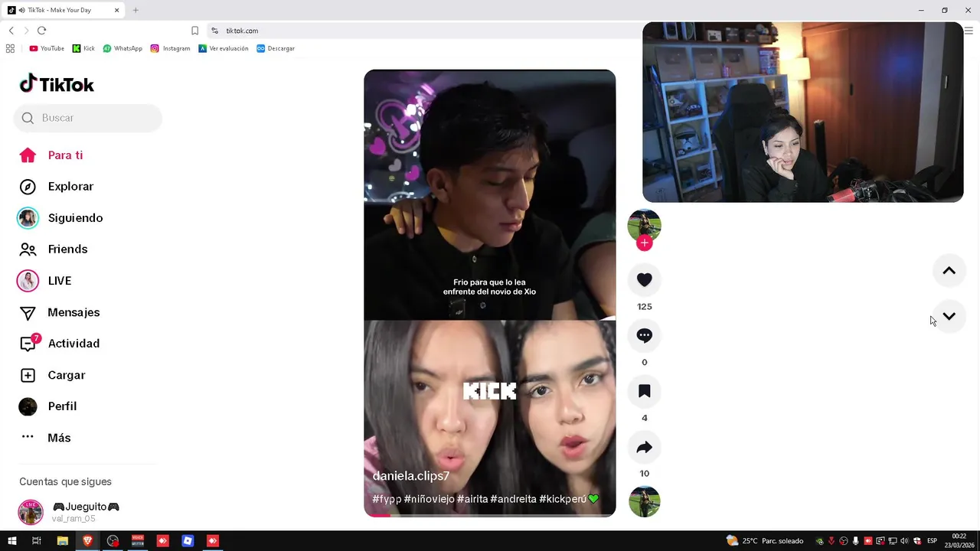Open the Ver evaluación bookmark
Screen dimensions: 980x551
[x=224, y=48]
